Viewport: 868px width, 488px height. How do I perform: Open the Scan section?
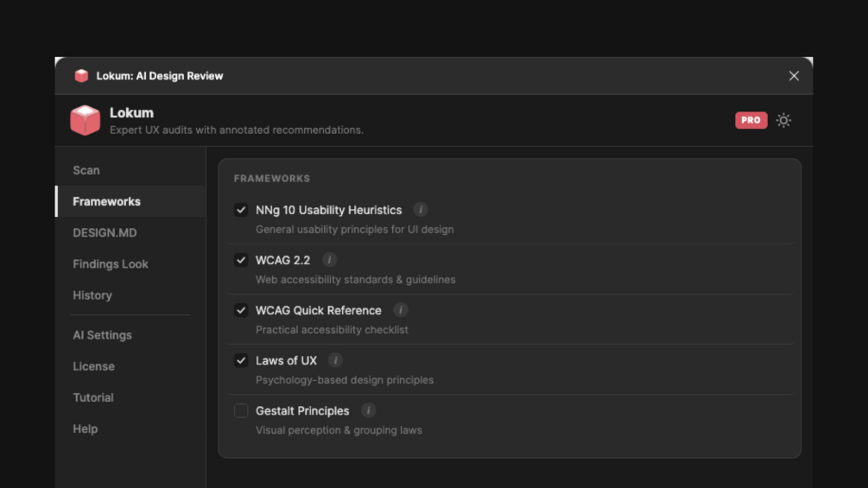coord(86,170)
